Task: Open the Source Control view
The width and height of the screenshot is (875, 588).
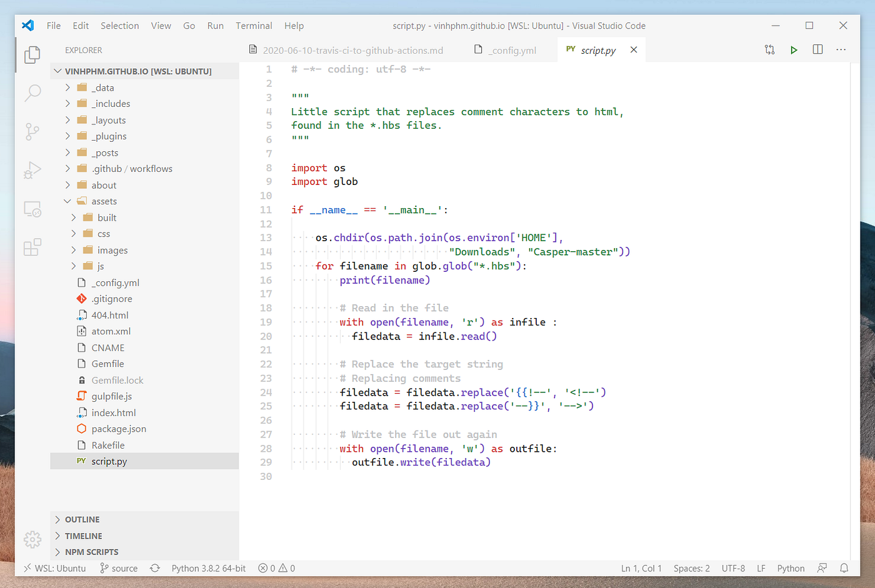Action: 31,131
